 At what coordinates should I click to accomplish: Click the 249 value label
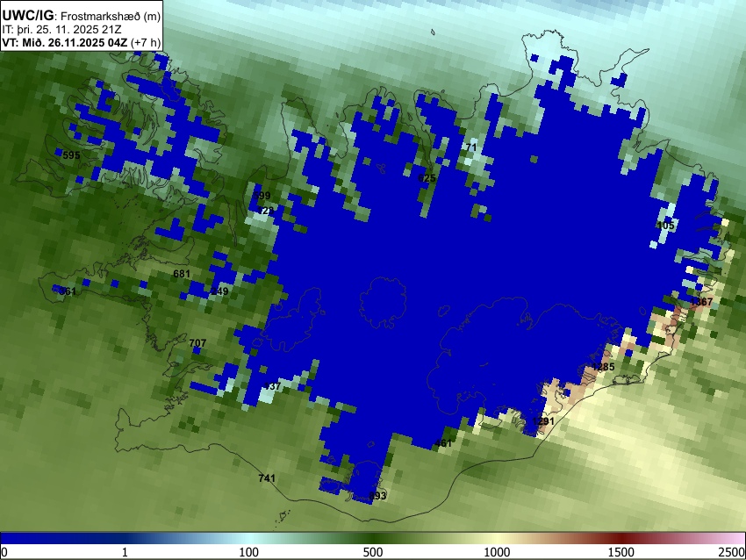[219, 291]
